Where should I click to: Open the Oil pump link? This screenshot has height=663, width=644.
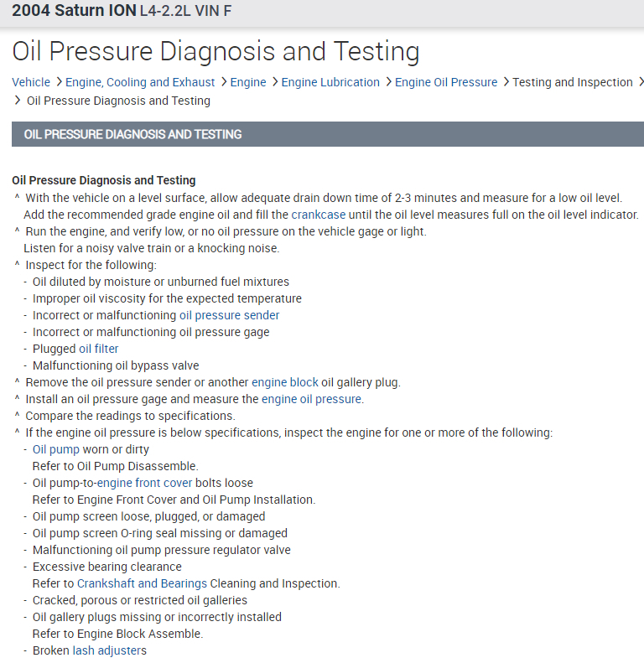pyautogui.click(x=56, y=449)
